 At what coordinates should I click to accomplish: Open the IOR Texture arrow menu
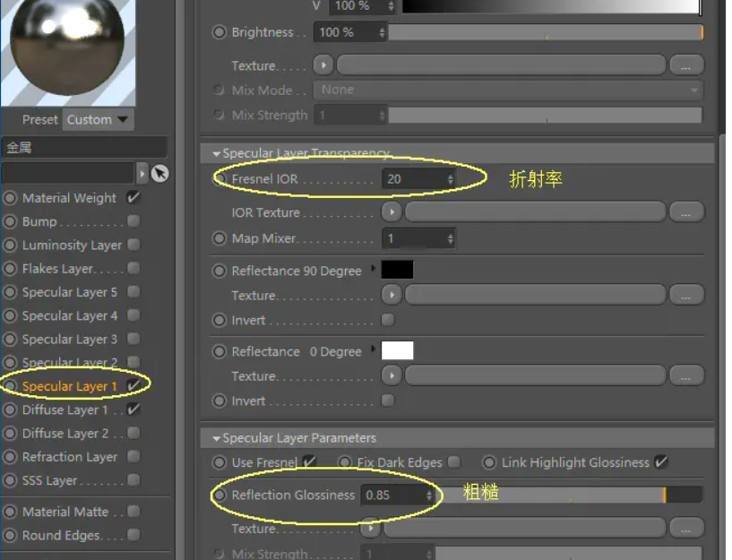pos(392,212)
